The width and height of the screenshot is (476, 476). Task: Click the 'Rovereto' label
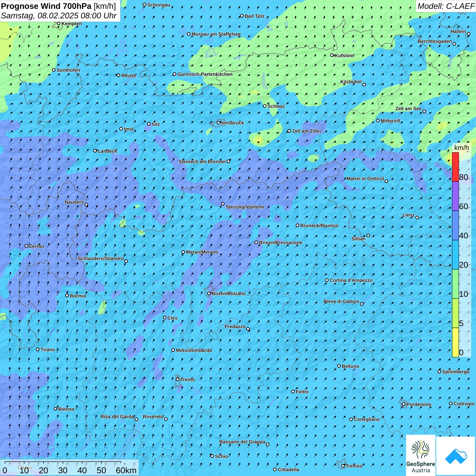pos(153,417)
